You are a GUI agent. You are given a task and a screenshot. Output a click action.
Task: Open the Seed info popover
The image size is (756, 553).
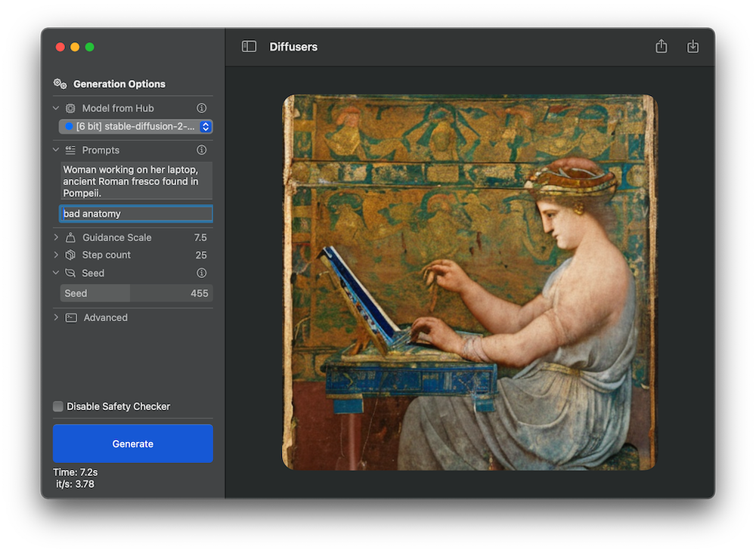pos(201,273)
